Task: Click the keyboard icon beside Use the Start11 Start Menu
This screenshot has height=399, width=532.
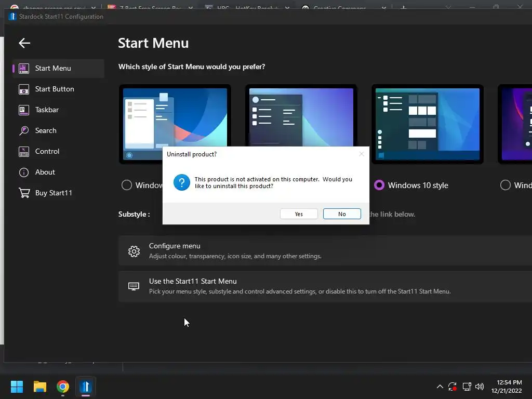Action: (x=134, y=286)
